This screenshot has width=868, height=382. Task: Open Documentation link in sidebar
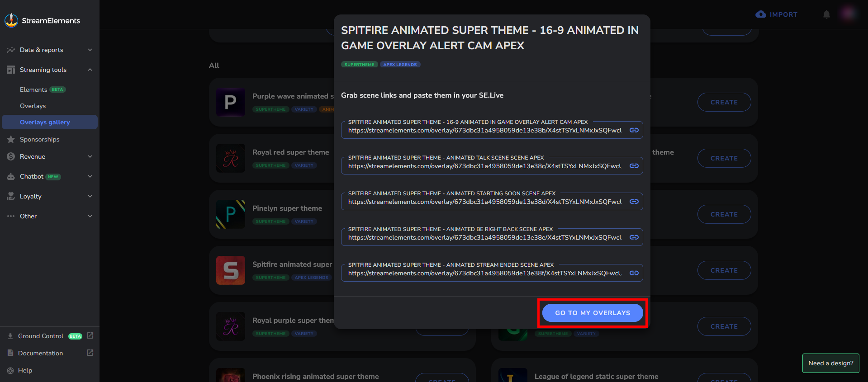tap(40, 353)
